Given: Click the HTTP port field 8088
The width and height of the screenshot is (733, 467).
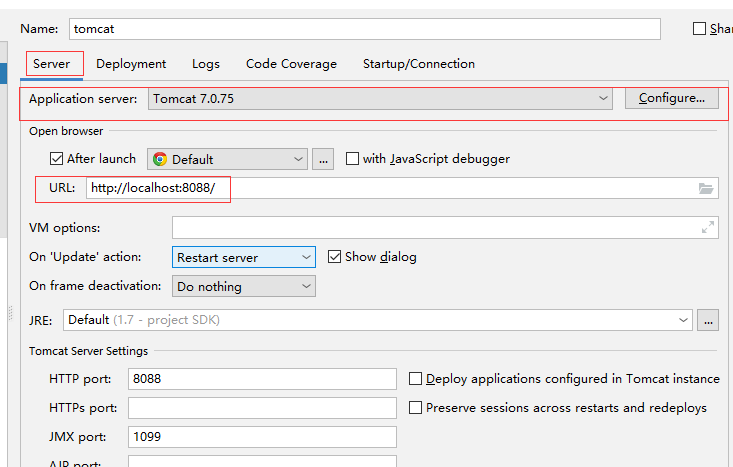Looking at the screenshot, I should tap(262, 379).
